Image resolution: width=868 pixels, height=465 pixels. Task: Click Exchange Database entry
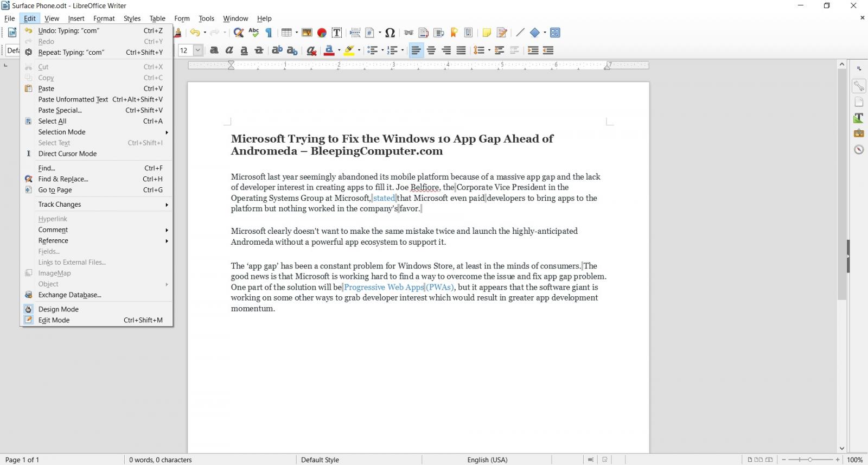click(97, 295)
